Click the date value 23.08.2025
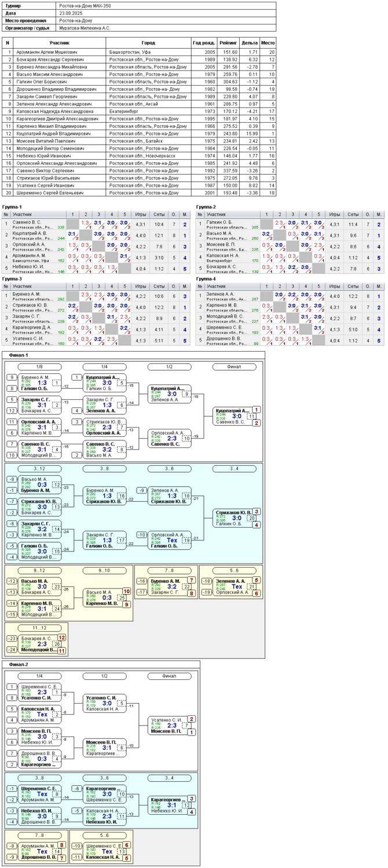Viewport: 388px width, 868px height. [71, 13]
